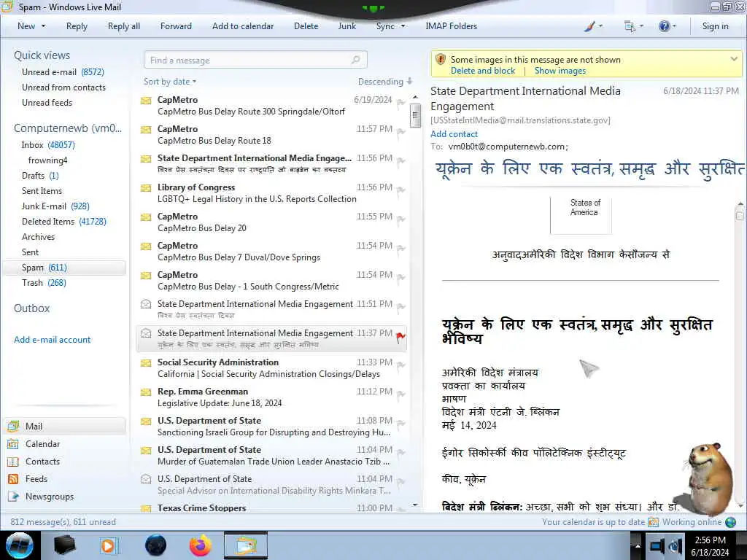
Task: Click the Contacts icon in navigation pane
Action: [x=13, y=462]
